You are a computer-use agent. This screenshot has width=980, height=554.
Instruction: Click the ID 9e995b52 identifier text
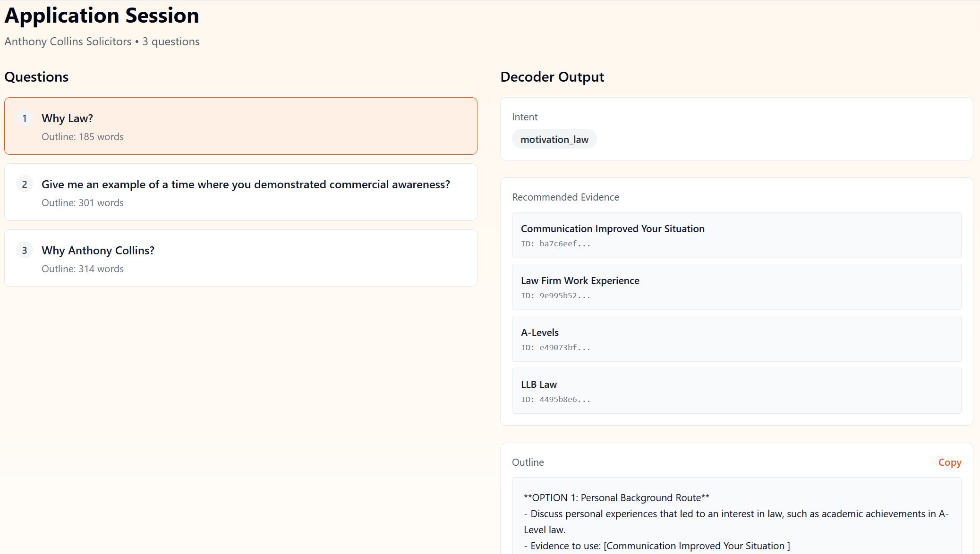(x=555, y=295)
